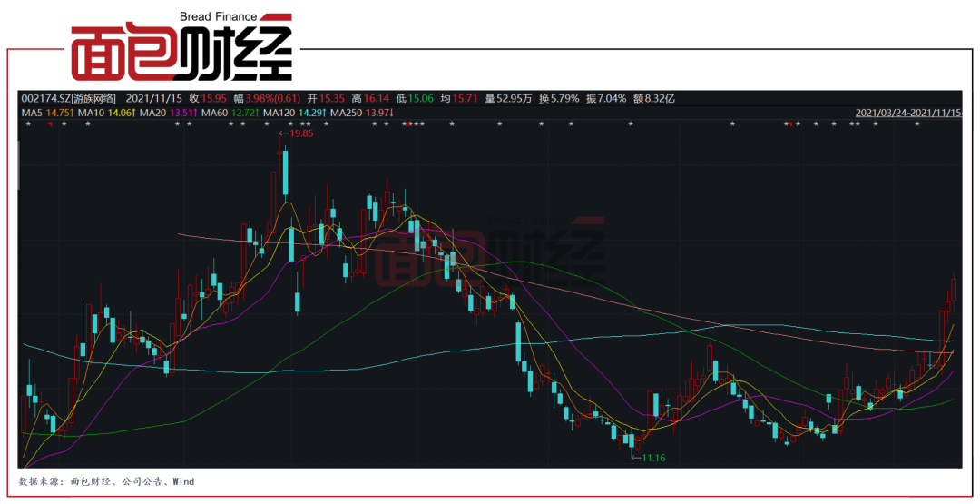Click the volume 52.95万 value
The image size is (980, 504).
point(514,99)
